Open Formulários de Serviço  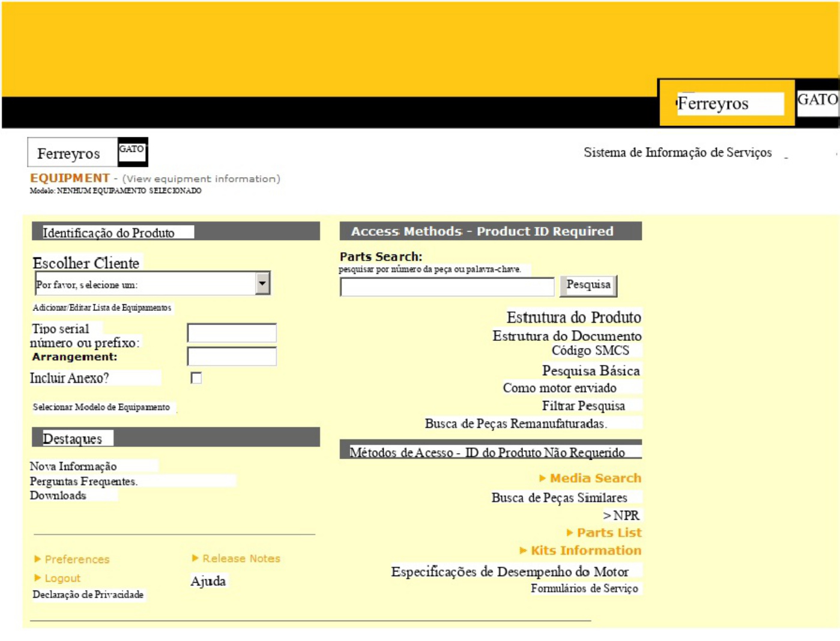click(584, 589)
